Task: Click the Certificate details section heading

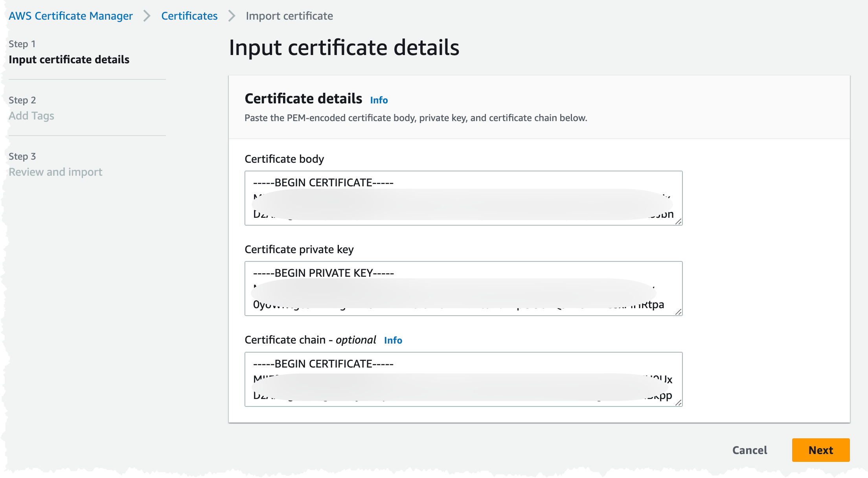Action: pyautogui.click(x=303, y=99)
